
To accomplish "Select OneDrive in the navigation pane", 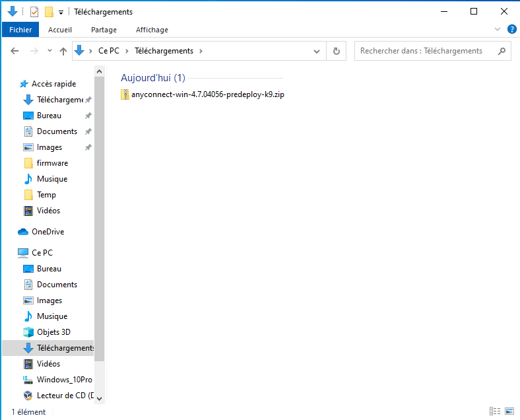I will (48, 232).
